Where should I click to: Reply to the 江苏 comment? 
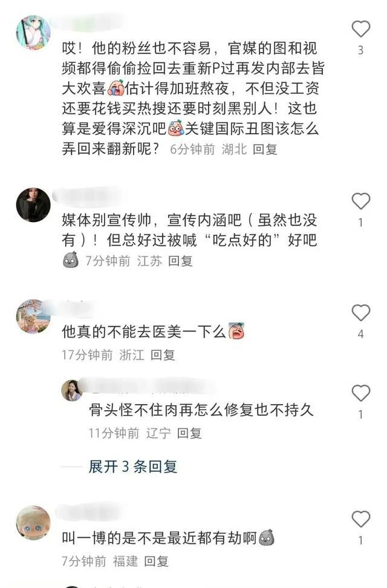pos(180,261)
